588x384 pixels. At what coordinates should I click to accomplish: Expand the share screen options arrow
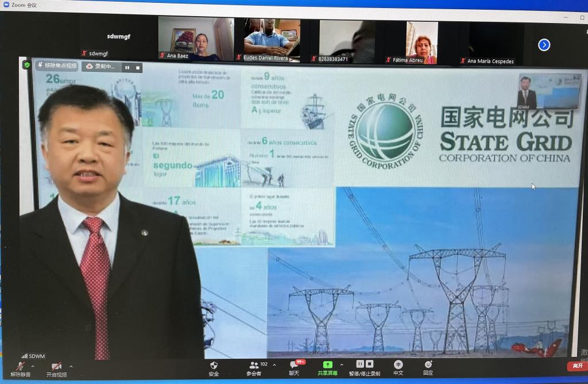342,364
